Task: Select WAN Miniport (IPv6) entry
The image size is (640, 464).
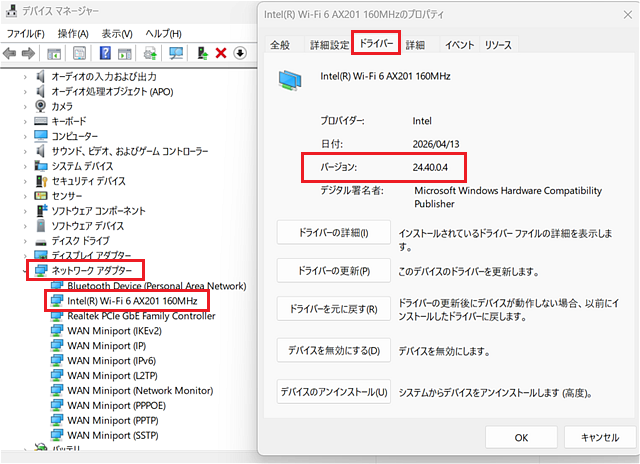Action: pyautogui.click(x=111, y=361)
